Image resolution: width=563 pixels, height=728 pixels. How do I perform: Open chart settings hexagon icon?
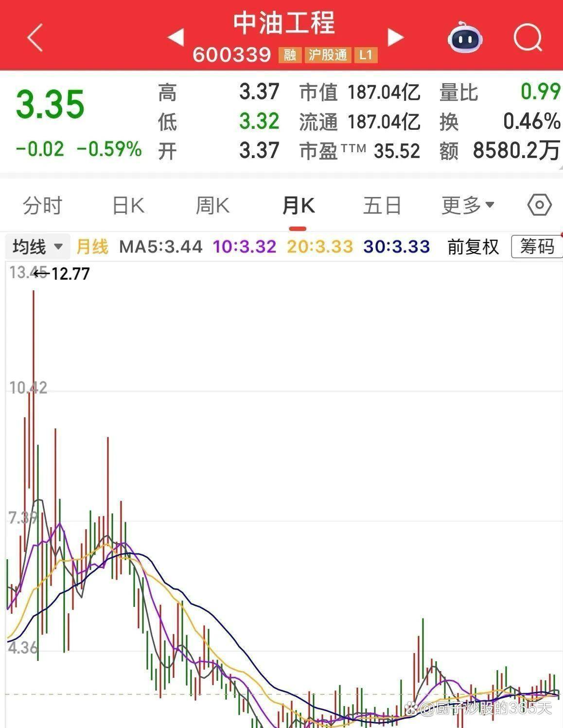click(539, 205)
